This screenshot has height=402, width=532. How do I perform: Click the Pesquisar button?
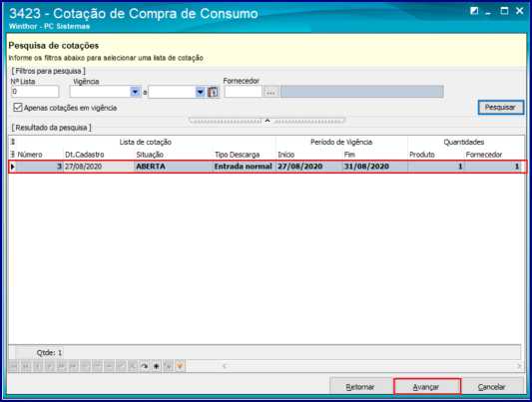pos(501,108)
